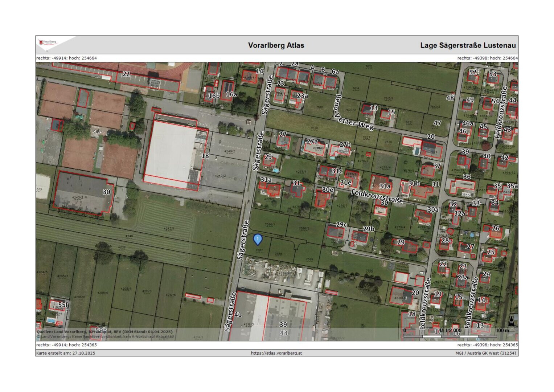Screen dimensions: 554x392
Task: Click the north arrow compass icon
Action: pyautogui.click(x=511, y=321)
